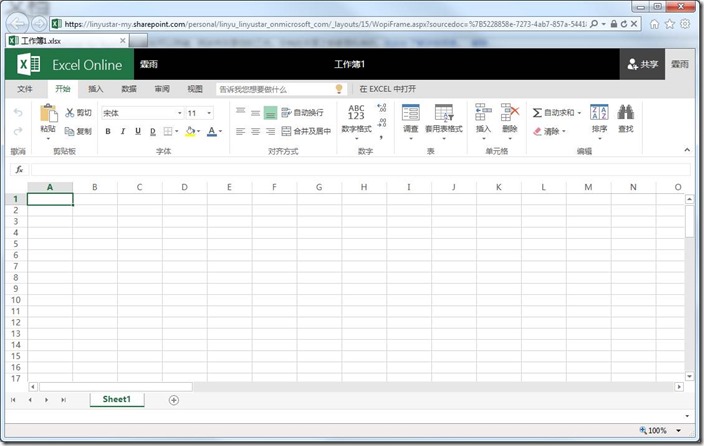Toggle wrap text button
This screenshot has height=446, width=704.
302,112
